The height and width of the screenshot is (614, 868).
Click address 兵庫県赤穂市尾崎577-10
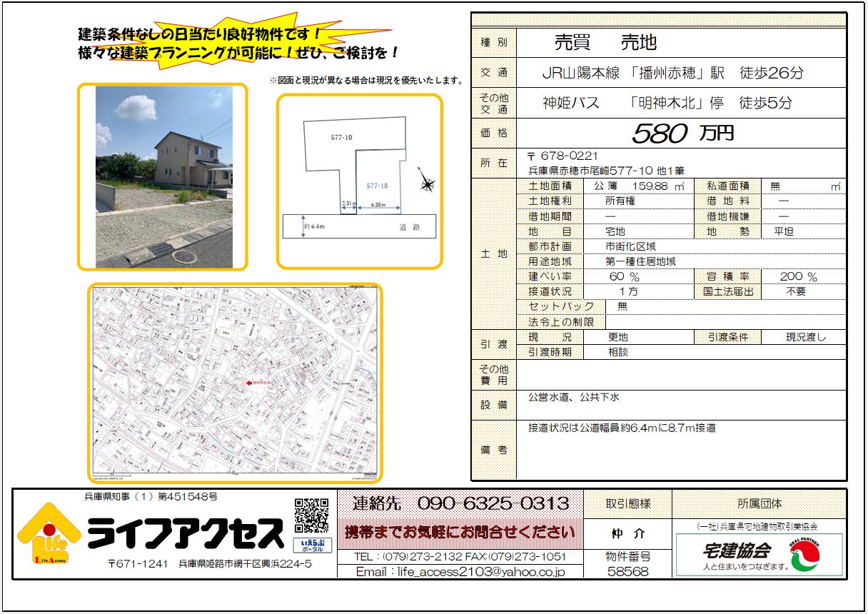click(x=606, y=171)
